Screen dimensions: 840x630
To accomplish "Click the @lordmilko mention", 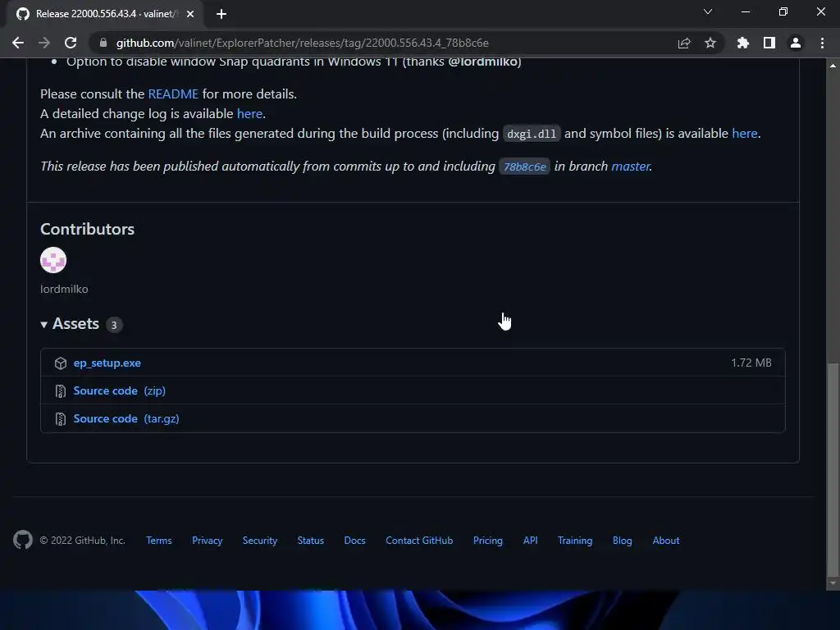I will 482,62.
